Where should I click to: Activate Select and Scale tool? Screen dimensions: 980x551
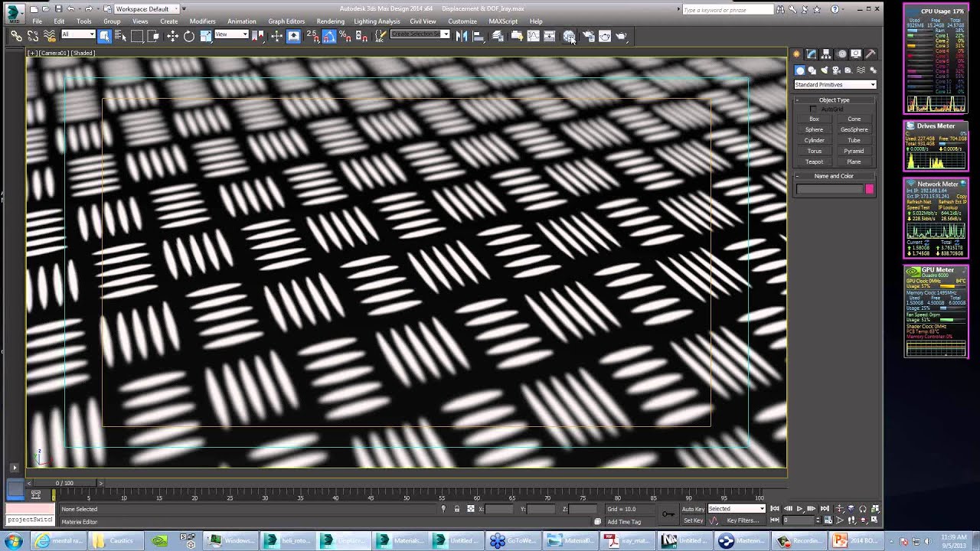pos(206,36)
